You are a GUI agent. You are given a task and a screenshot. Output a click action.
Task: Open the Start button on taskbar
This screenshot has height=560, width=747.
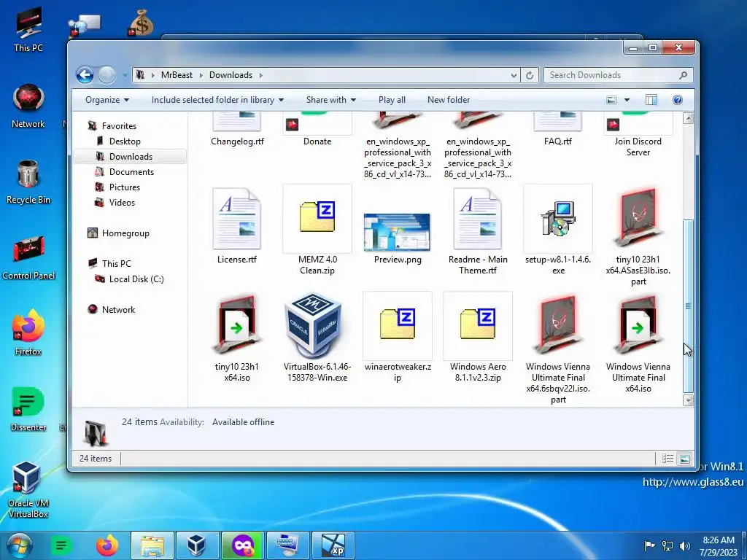click(x=20, y=545)
